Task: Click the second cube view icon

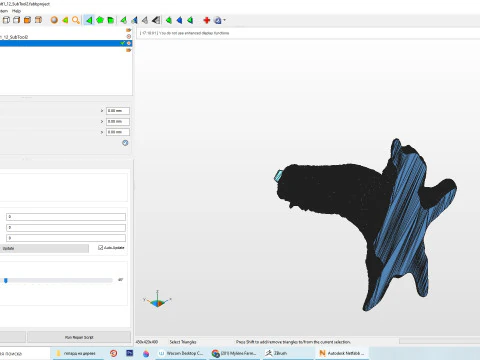Action: click(17, 20)
